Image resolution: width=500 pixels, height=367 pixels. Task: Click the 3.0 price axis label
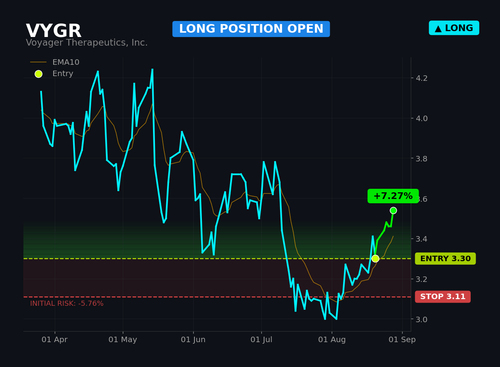coord(421,319)
